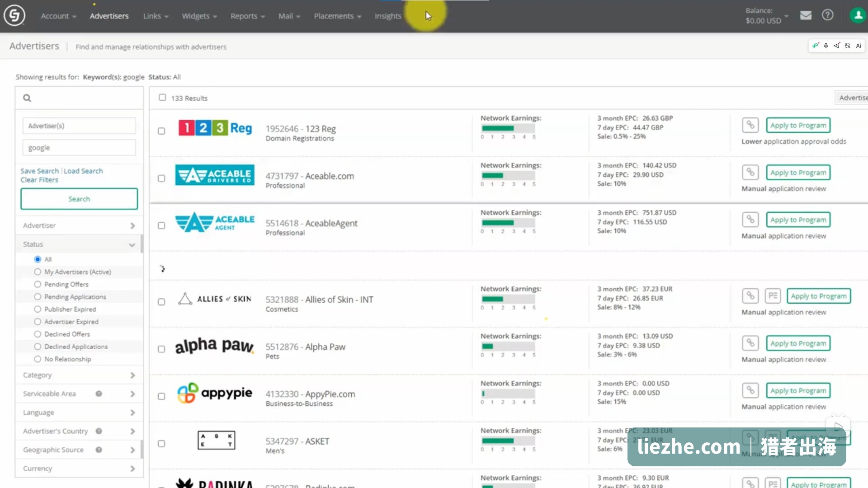
Task: Select Declined Applications status
Action: 38,347
